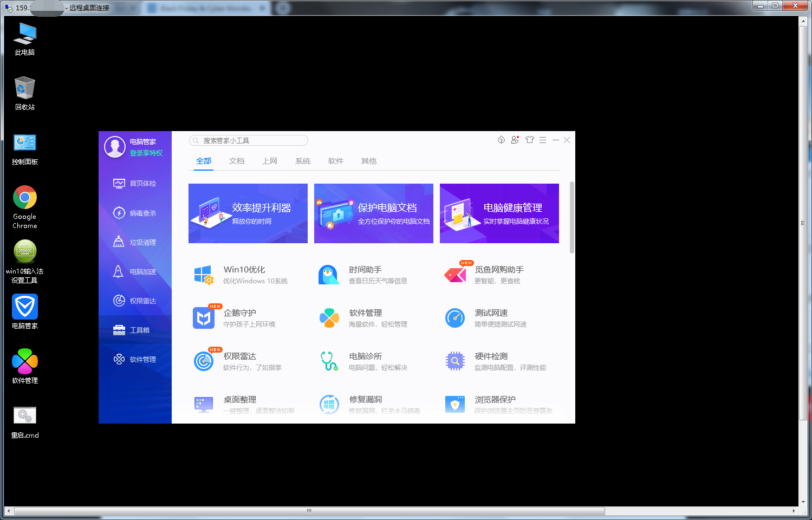This screenshot has width=812, height=520.
Task: Open the 浏览器保护 shield icon
Action: pyautogui.click(x=455, y=405)
